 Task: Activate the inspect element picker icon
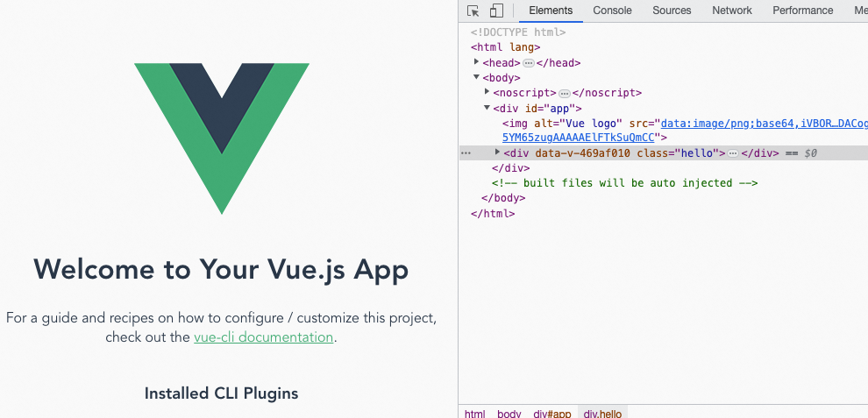click(x=473, y=11)
